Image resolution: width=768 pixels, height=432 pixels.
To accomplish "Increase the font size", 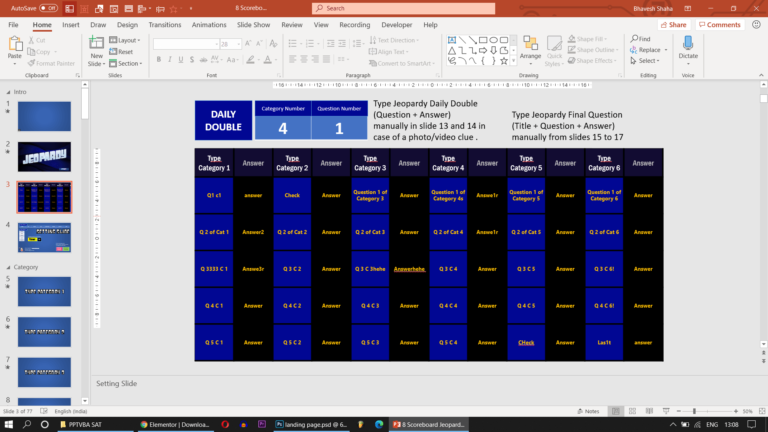I will 248,44.
